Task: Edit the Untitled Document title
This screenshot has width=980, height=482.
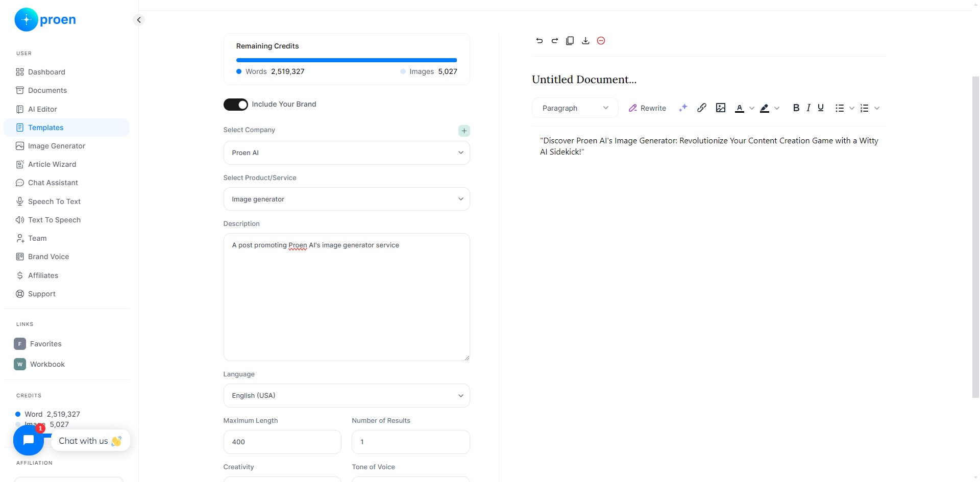Action: (584, 80)
